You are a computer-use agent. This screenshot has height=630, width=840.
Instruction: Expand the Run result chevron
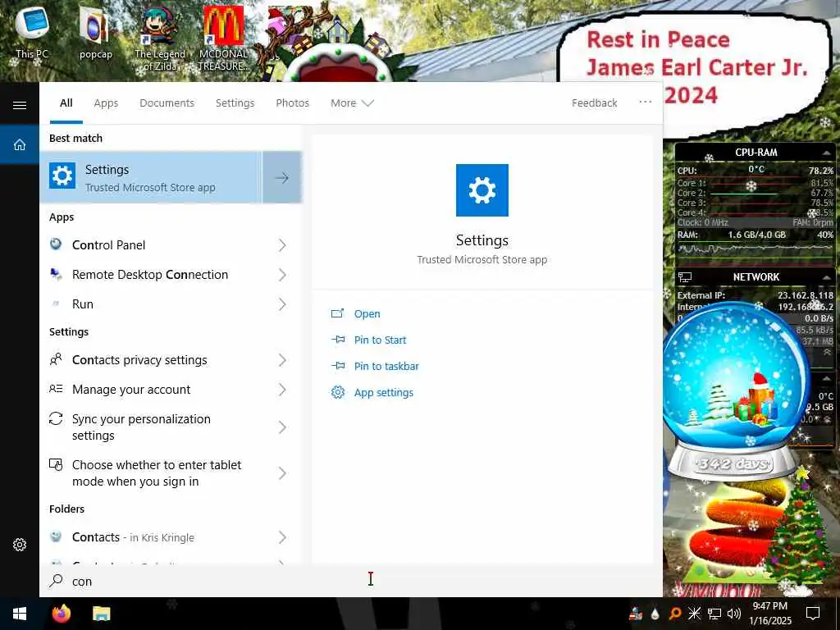(x=282, y=304)
